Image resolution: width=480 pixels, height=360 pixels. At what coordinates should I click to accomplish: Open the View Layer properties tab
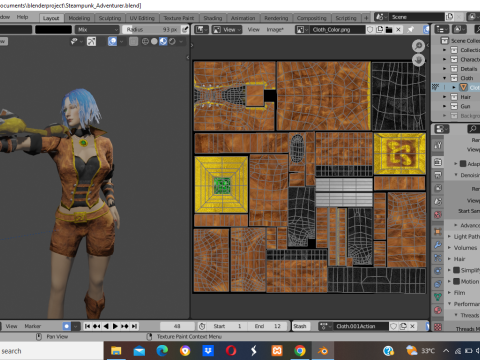point(438,188)
